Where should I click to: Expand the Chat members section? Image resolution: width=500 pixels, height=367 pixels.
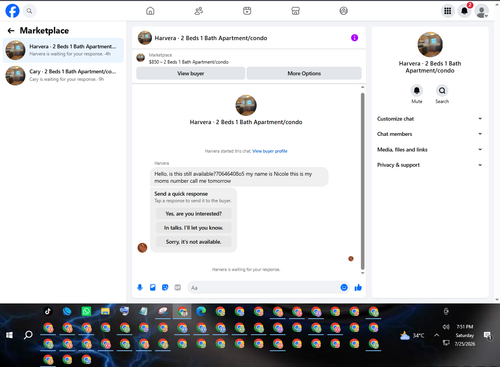point(430,134)
